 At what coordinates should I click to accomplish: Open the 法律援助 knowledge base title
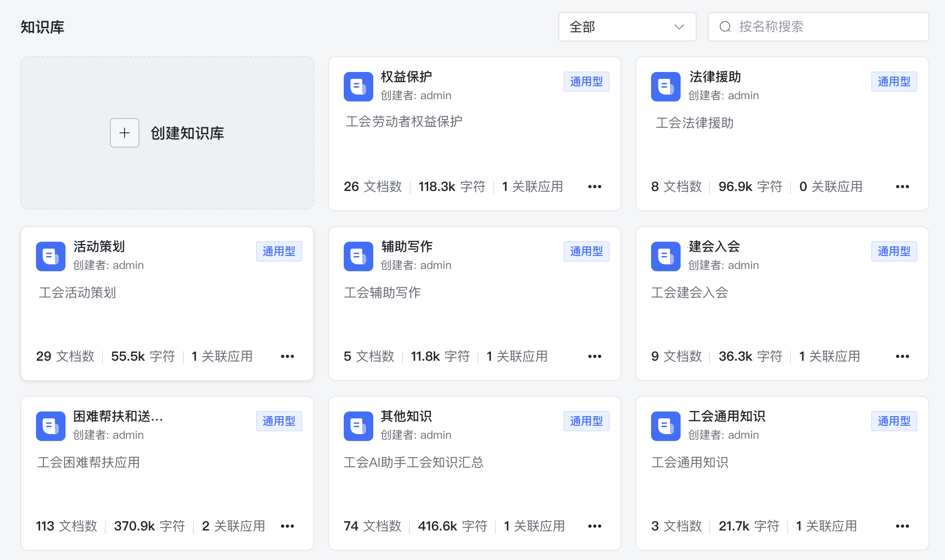[715, 77]
